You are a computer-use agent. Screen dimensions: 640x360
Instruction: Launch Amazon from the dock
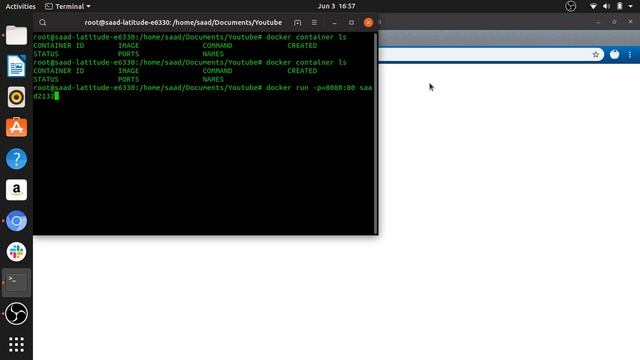16,190
